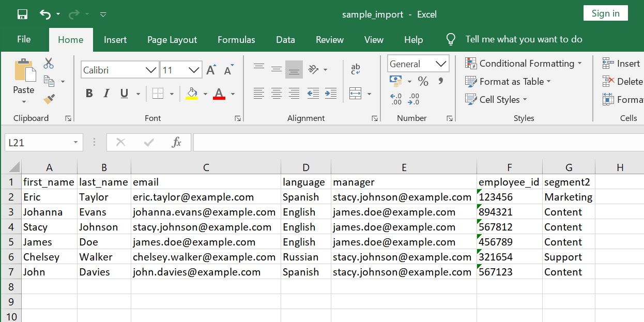
Task: Expand the font size dropdown
Action: pos(193,69)
